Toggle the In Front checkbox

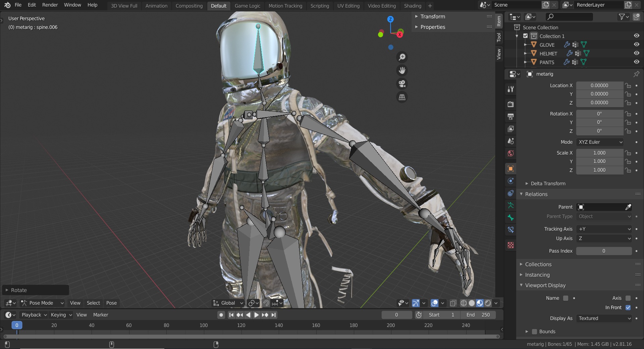pos(628,307)
